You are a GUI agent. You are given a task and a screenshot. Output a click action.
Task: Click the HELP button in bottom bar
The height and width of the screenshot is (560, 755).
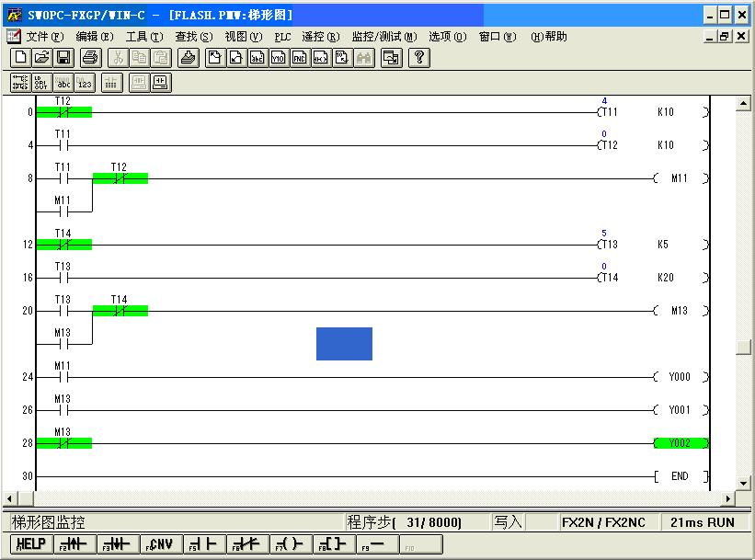click(29, 543)
